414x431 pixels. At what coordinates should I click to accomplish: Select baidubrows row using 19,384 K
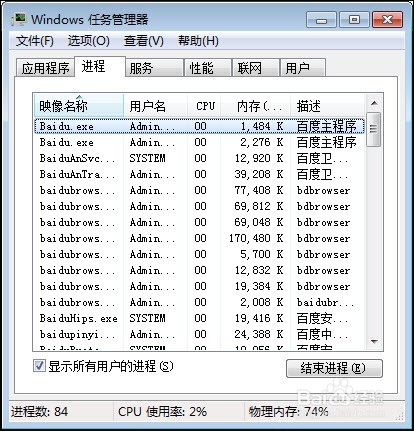[199, 286]
